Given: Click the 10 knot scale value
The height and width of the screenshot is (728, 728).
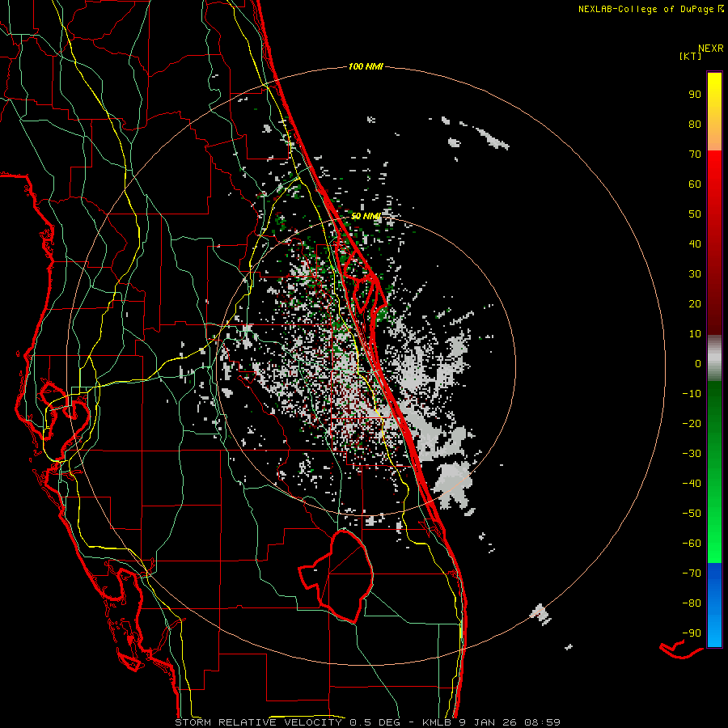Looking at the screenshot, I should (x=695, y=334).
